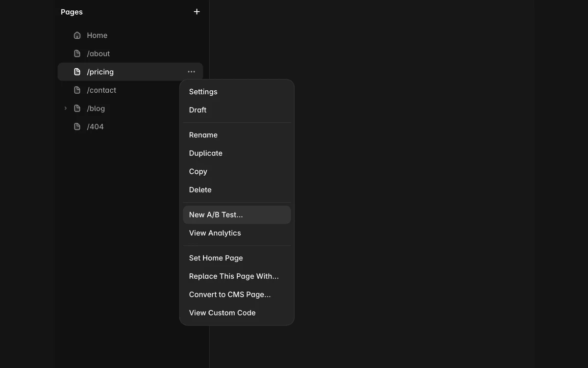This screenshot has height=368, width=588.
Task: Select Rename in the page menu
Action: (x=237, y=135)
